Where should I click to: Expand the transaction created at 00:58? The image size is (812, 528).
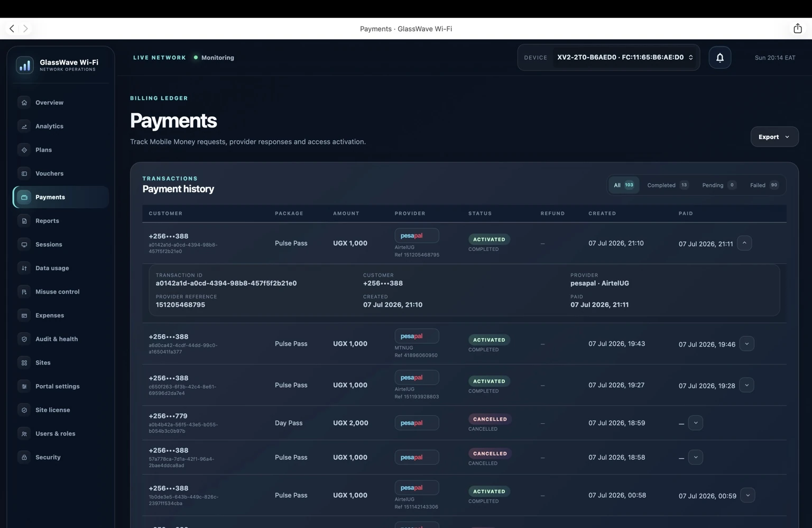pos(748,495)
